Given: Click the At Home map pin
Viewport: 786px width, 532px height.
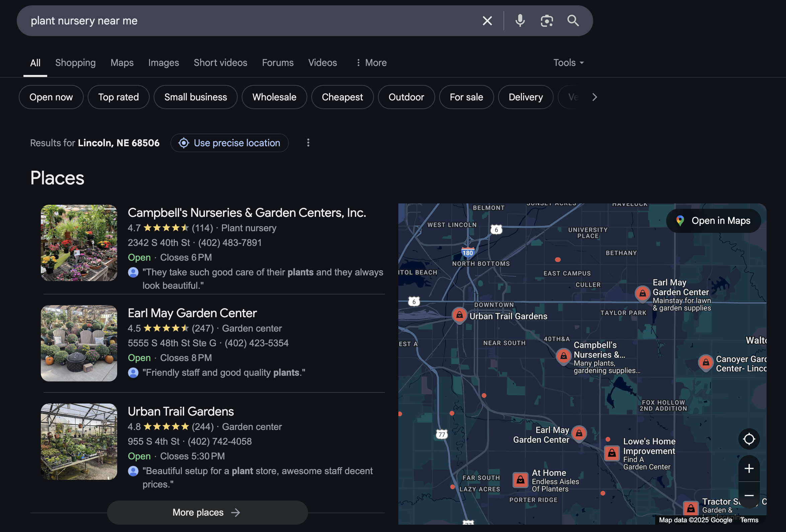Looking at the screenshot, I should pos(521,480).
